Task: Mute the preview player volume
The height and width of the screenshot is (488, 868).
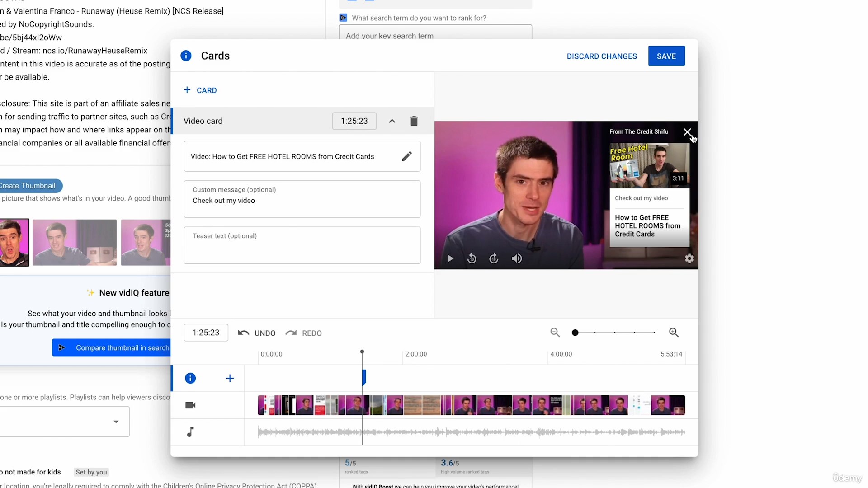Action: click(x=517, y=258)
